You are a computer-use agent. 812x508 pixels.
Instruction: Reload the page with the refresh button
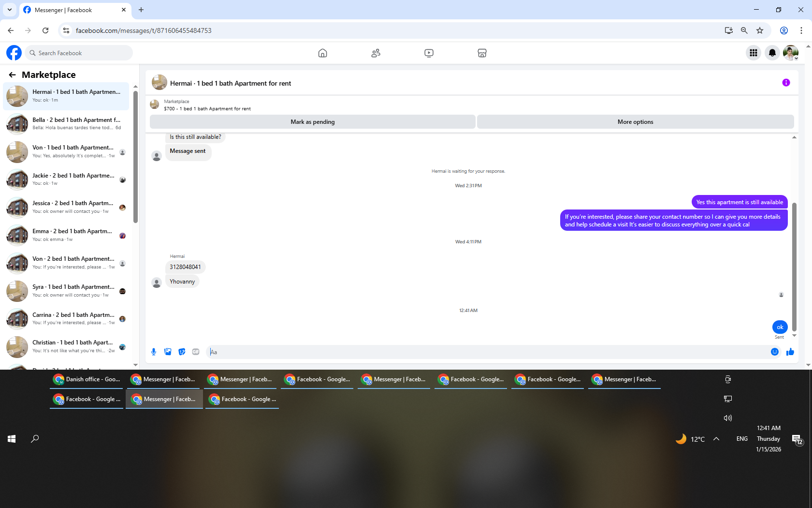click(45, 30)
